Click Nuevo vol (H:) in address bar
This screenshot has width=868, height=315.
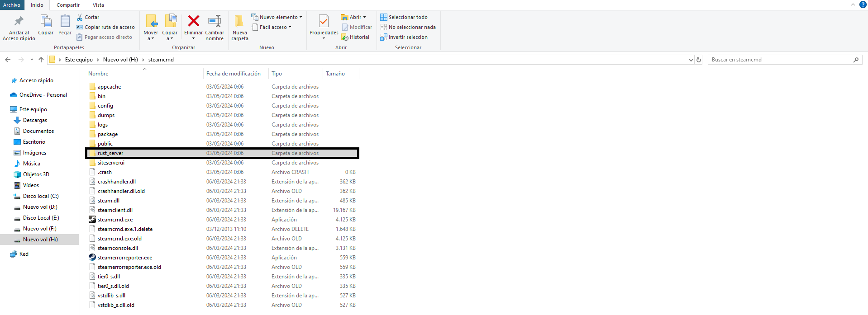coord(120,60)
